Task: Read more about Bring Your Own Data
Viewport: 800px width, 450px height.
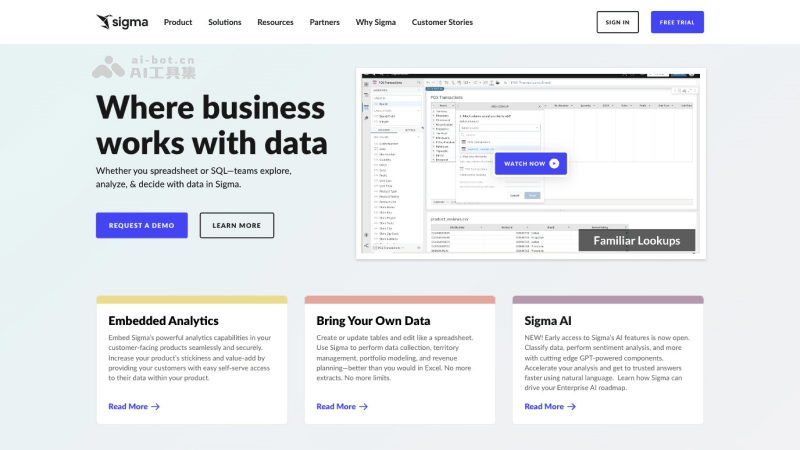Action: (342, 406)
